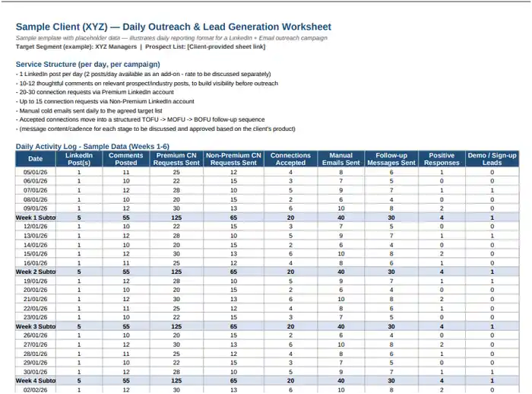Click Connections Accepted value '6' in 27/01/26 row
Viewport: 532px width, 394px height.
coord(290,345)
